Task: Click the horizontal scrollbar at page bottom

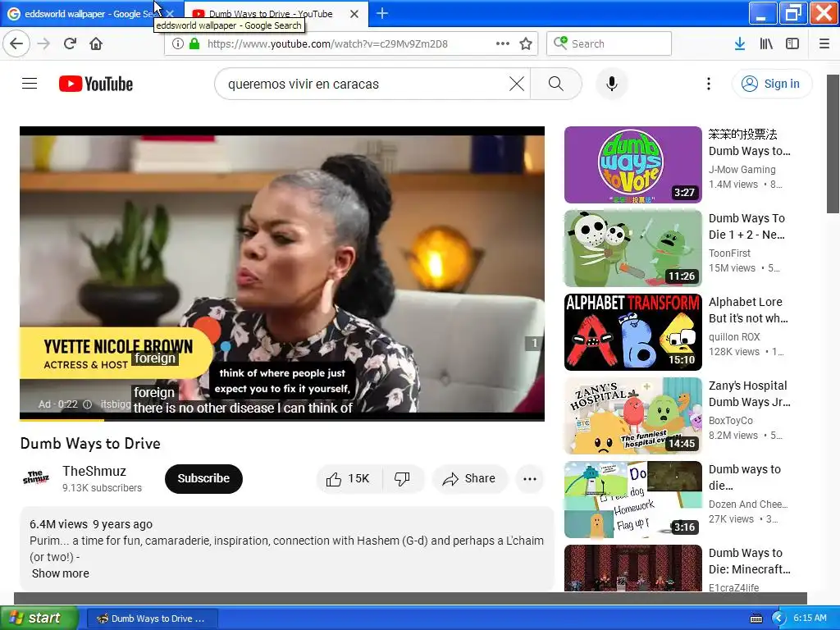Action: tap(410, 598)
